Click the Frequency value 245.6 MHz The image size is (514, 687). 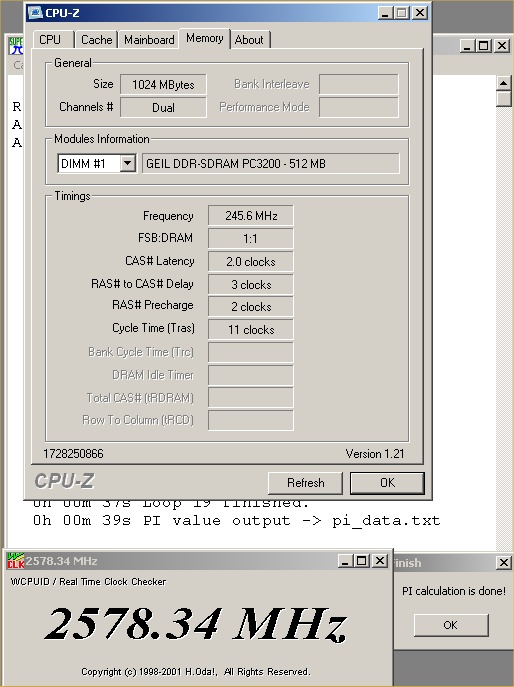pyautogui.click(x=251, y=216)
